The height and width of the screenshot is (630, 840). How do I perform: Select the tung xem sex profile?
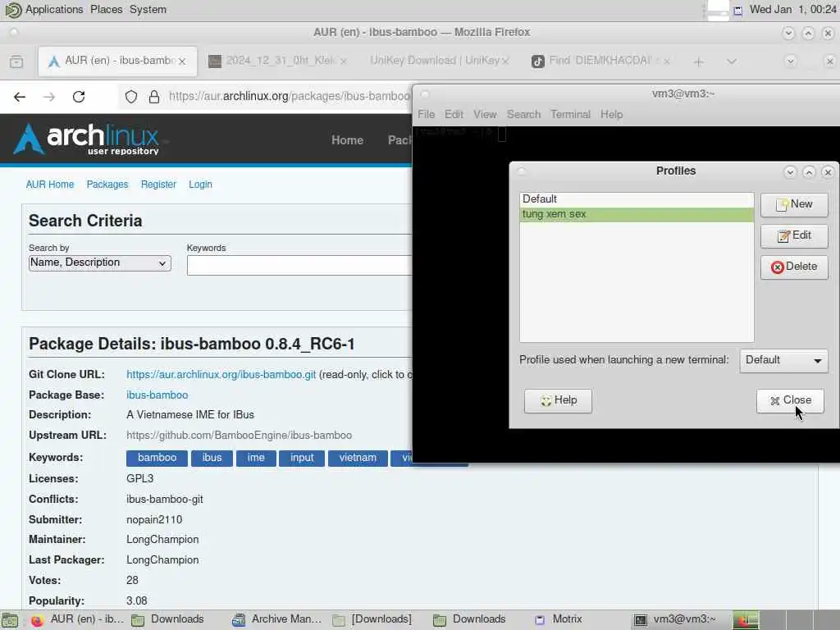click(x=637, y=214)
